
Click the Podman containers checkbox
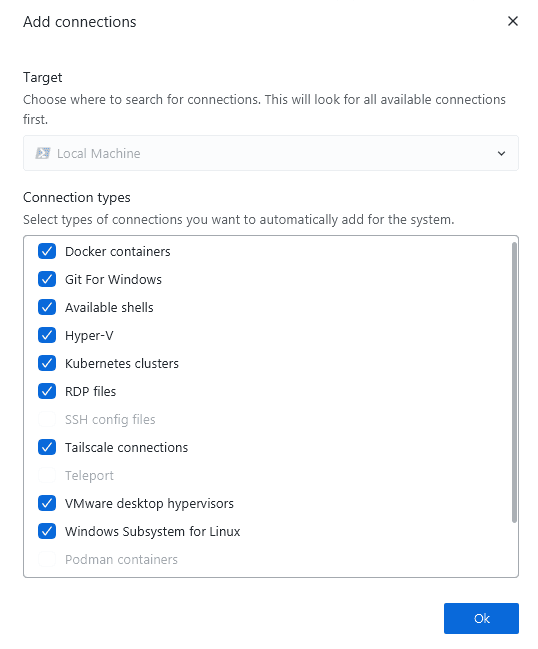click(47, 559)
